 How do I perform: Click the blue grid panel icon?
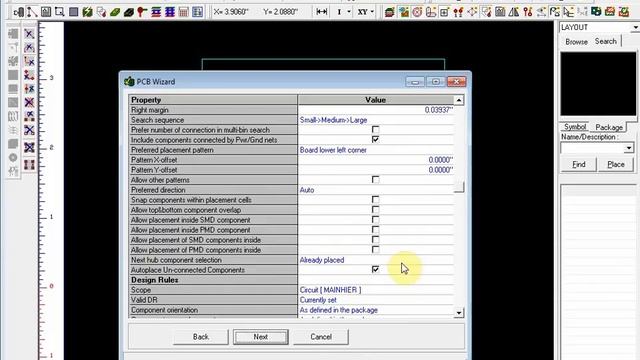click(197, 12)
